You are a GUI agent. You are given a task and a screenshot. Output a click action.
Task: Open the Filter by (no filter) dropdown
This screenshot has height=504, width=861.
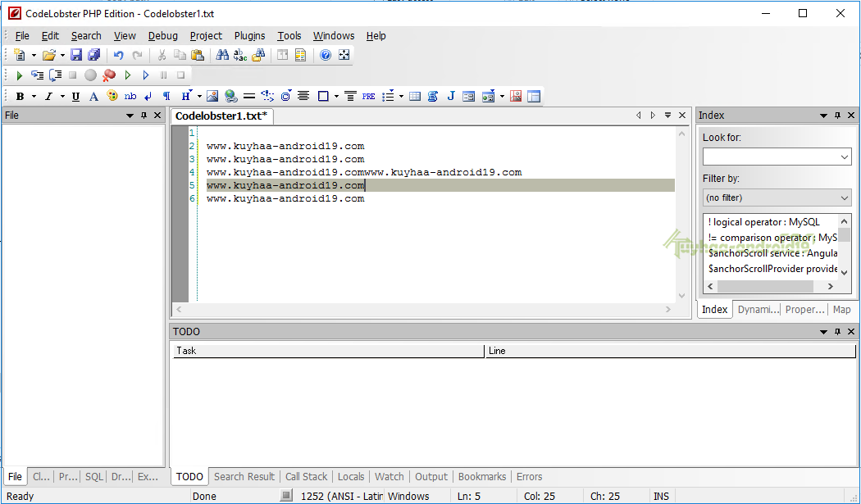point(777,198)
